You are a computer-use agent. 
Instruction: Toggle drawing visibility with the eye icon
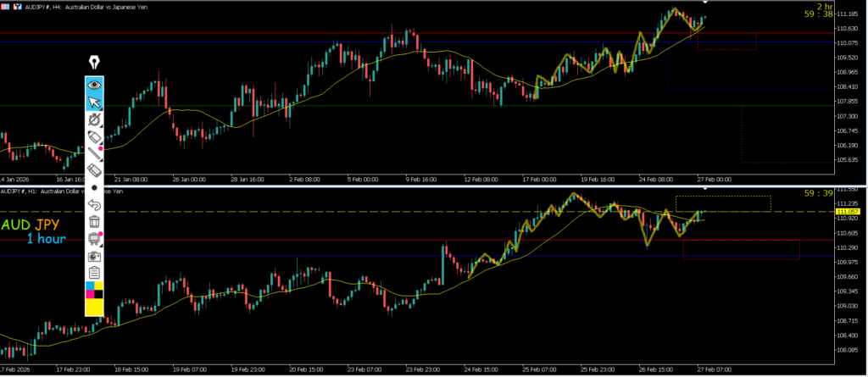[94, 85]
